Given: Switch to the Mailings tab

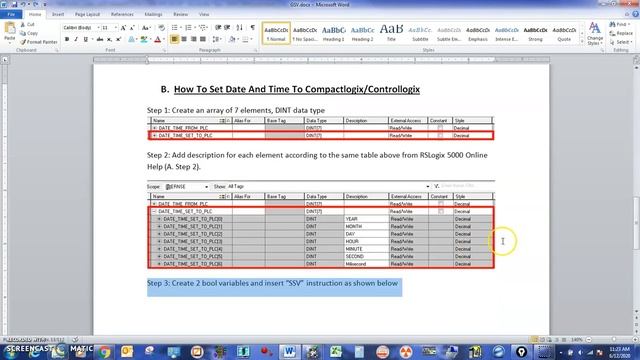Looking at the screenshot, I should [x=153, y=14].
